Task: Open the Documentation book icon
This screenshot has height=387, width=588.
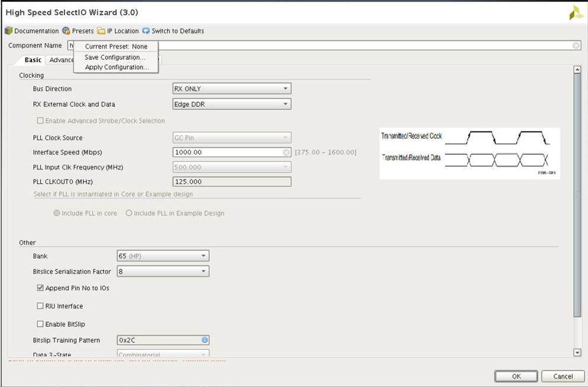Action: (9, 31)
